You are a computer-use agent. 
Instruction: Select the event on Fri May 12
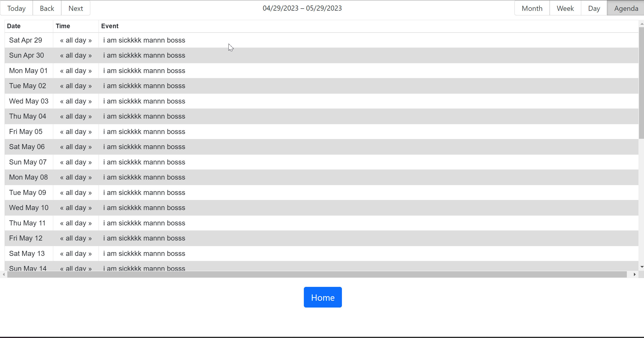point(144,238)
